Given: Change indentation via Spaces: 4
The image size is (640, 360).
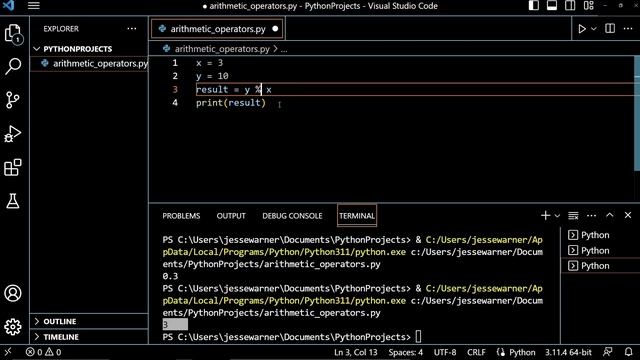Looking at the screenshot, I should [406, 352].
